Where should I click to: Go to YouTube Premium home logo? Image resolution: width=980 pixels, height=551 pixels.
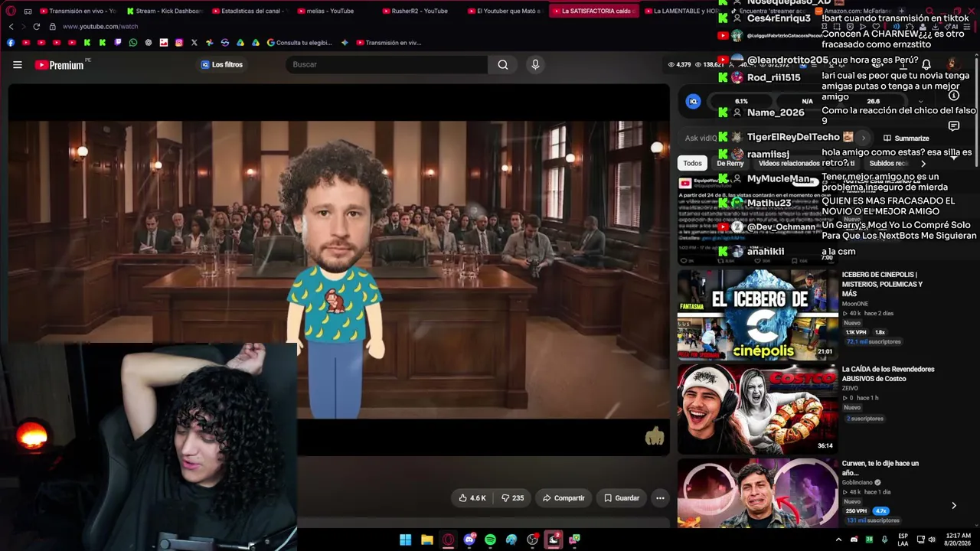pos(60,65)
